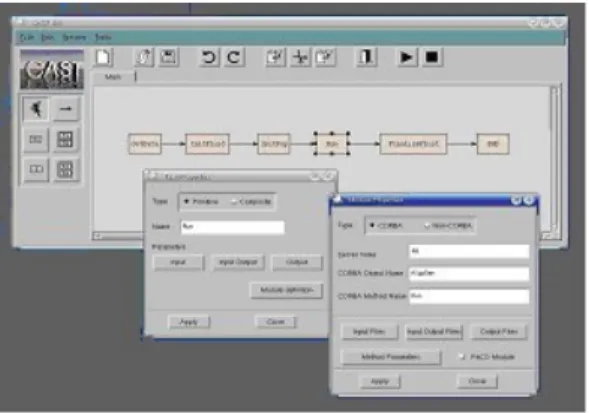Choose Primitive type radio in Task Properties
589x413 pixels.
[x=201, y=202]
